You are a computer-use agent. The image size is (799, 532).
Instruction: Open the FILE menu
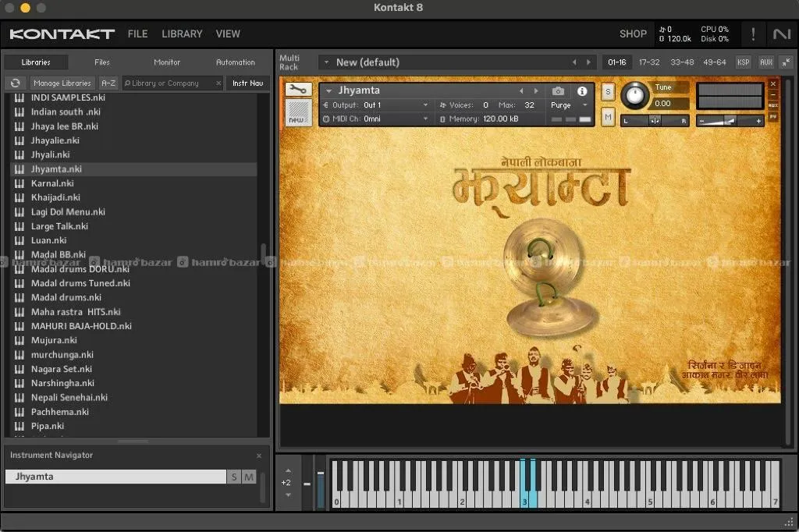click(137, 34)
